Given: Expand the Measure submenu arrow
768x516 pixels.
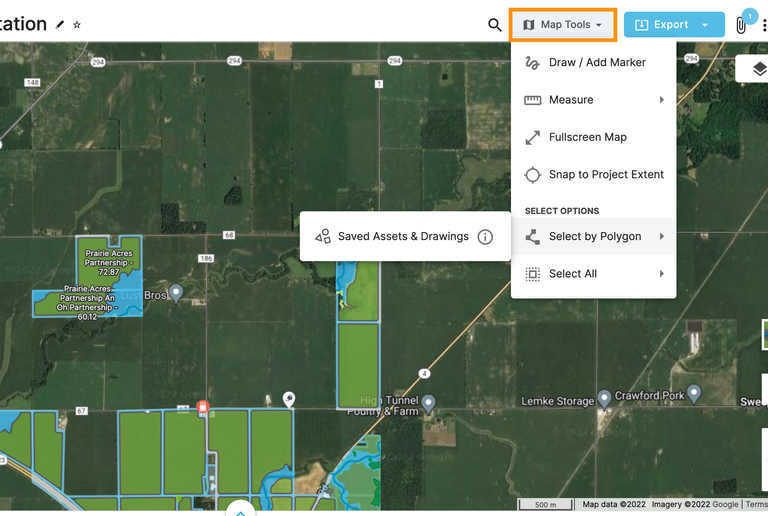Looking at the screenshot, I should (x=662, y=100).
